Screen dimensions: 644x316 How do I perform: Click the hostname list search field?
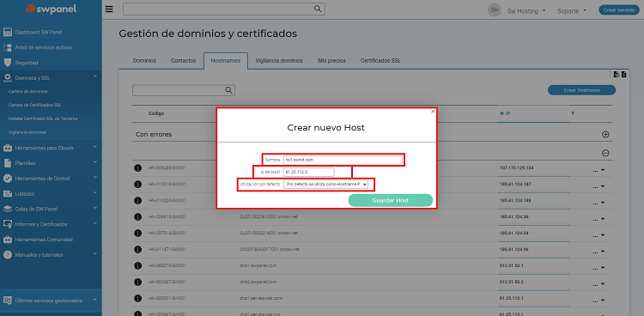coord(184,90)
